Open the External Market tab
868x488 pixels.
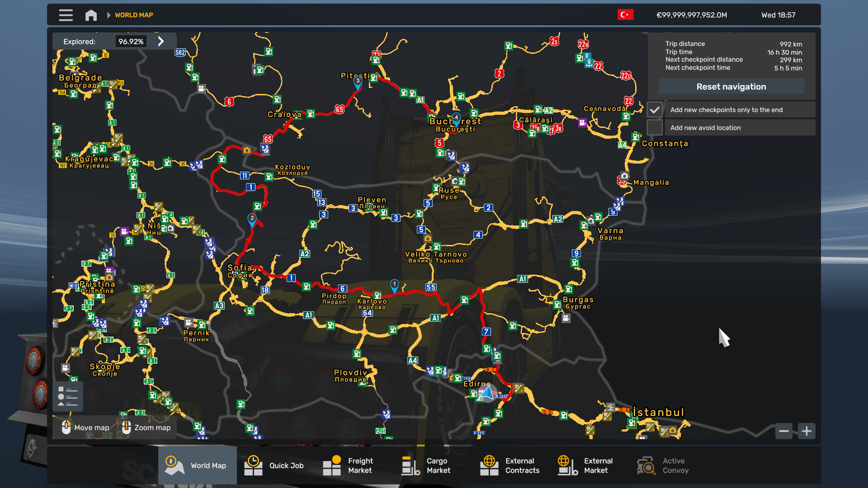[590, 465]
